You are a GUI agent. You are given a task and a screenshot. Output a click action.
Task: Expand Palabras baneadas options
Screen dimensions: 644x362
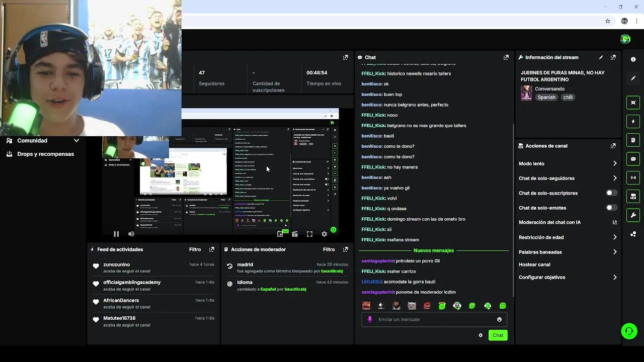click(615, 252)
